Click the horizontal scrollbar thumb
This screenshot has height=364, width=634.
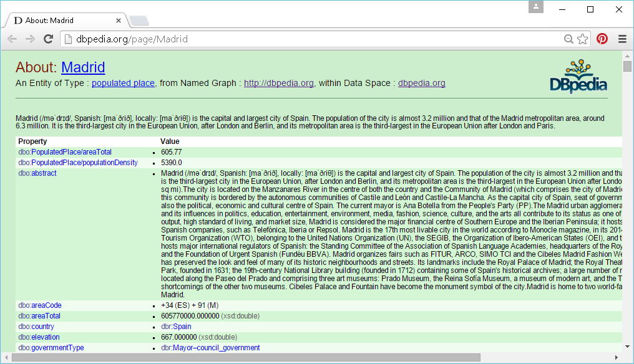(x=246, y=358)
